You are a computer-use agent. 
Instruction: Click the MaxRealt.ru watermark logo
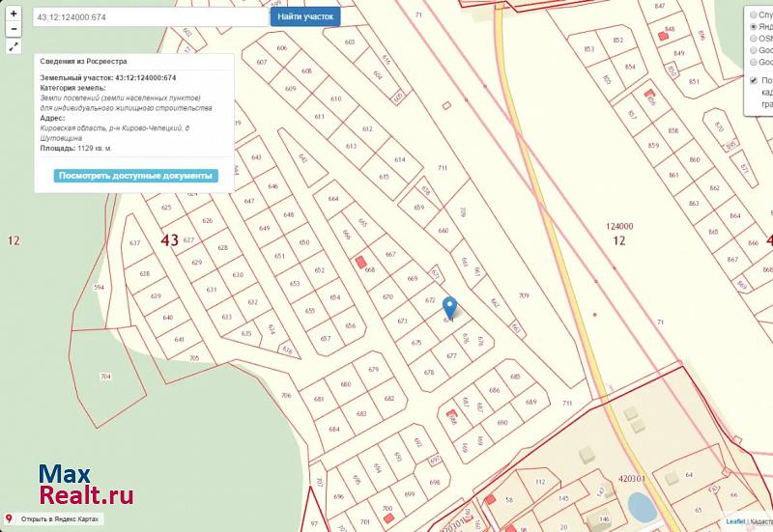[85, 486]
